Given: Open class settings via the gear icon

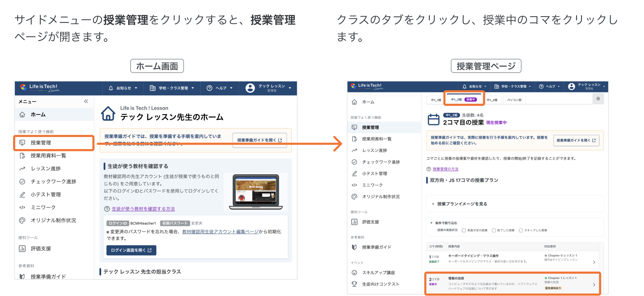Looking at the screenshot, I should [x=598, y=99].
